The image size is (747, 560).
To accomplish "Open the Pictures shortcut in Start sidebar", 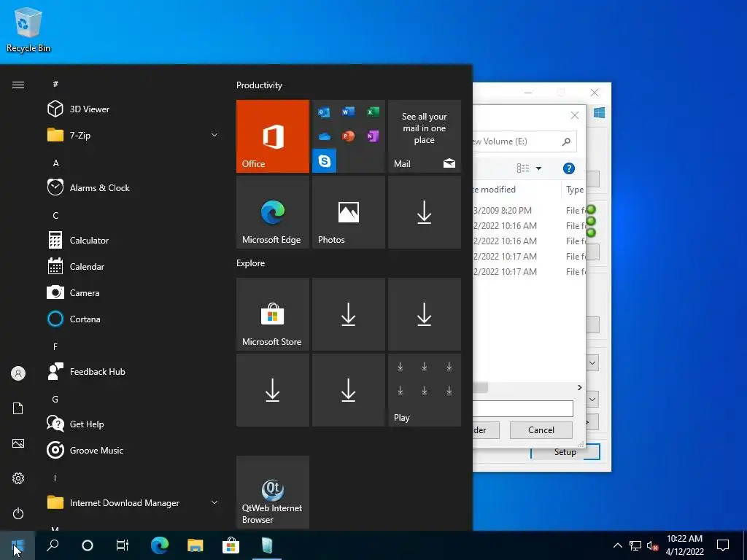I will coord(18,443).
